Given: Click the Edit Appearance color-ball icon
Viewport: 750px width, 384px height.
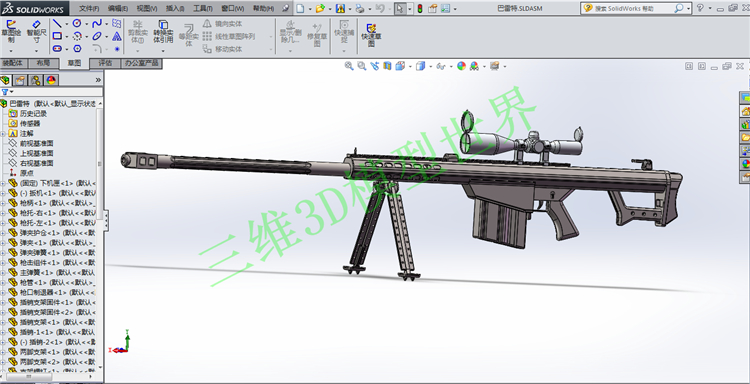Looking at the screenshot, I should pyautogui.click(x=461, y=66).
